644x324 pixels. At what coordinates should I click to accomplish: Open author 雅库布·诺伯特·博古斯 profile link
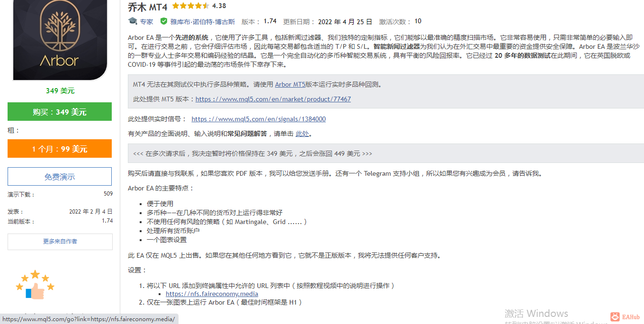pyautogui.click(x=203, y=22)
